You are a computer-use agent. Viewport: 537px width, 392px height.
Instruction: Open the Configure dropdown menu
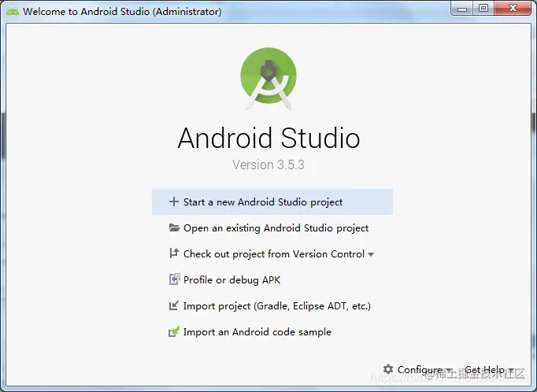[424, 370]
